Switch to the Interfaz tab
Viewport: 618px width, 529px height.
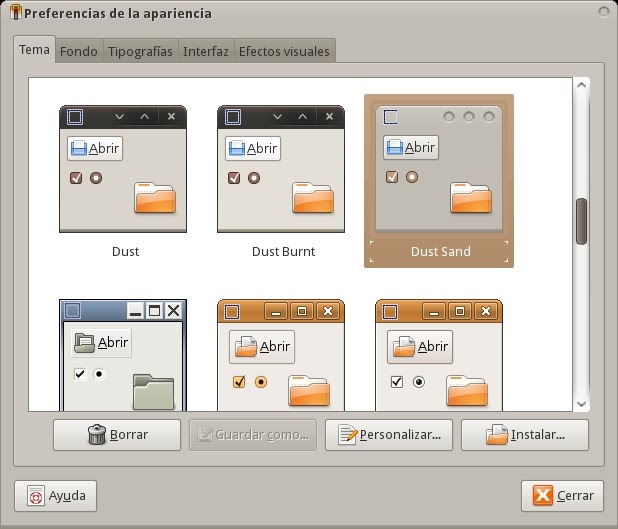[x=206, y=51]
